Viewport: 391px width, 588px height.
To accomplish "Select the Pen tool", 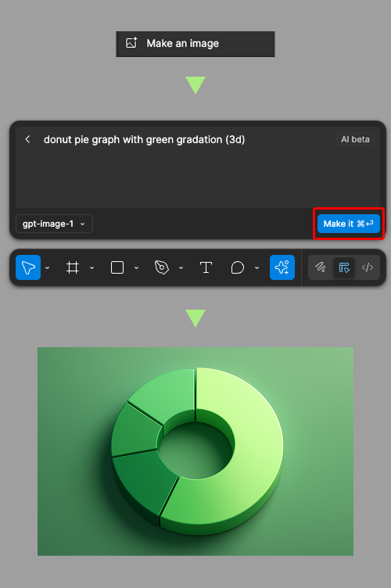I will (162, 267).
